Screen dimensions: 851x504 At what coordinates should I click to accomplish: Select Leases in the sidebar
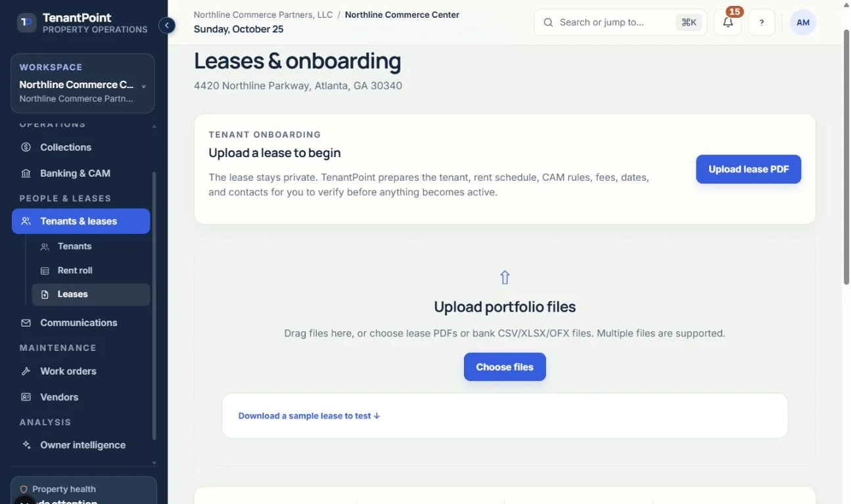pyautogui.click(x=91, y=294)
